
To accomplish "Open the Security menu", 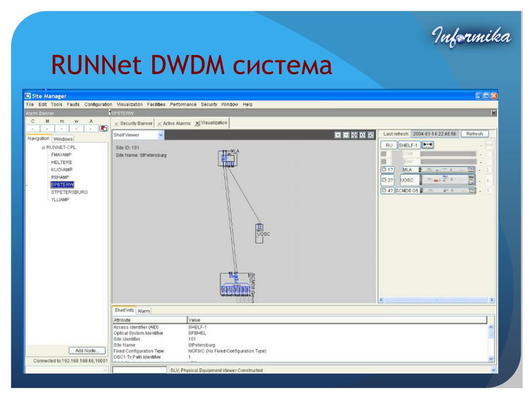I will point(209,104).
